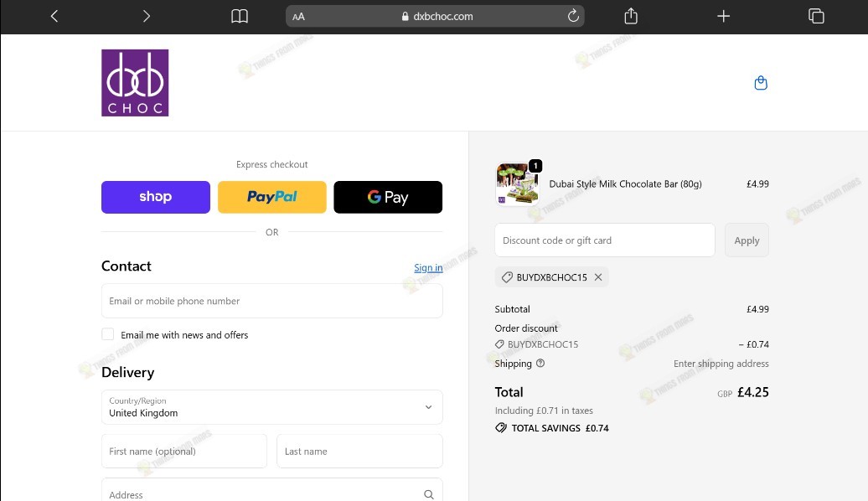Click the Total £4.25 amount
The height and width of the screenshot is (501, 868).
(753, 392)
